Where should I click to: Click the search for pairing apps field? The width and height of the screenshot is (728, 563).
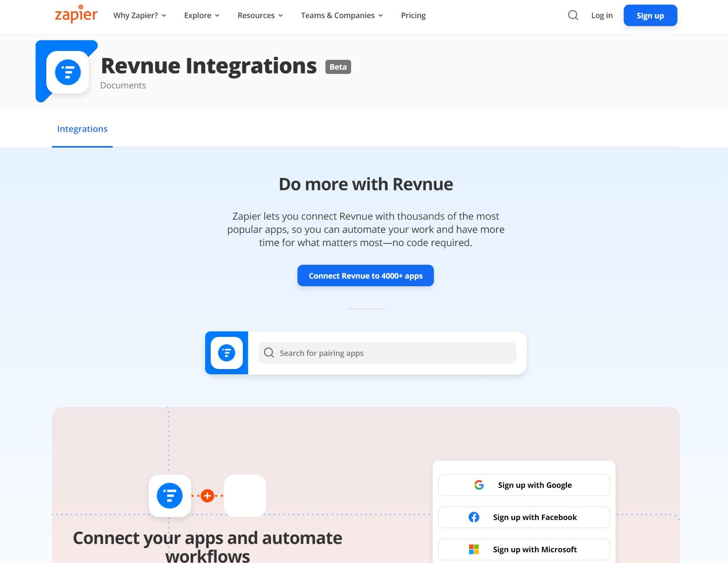386,353
